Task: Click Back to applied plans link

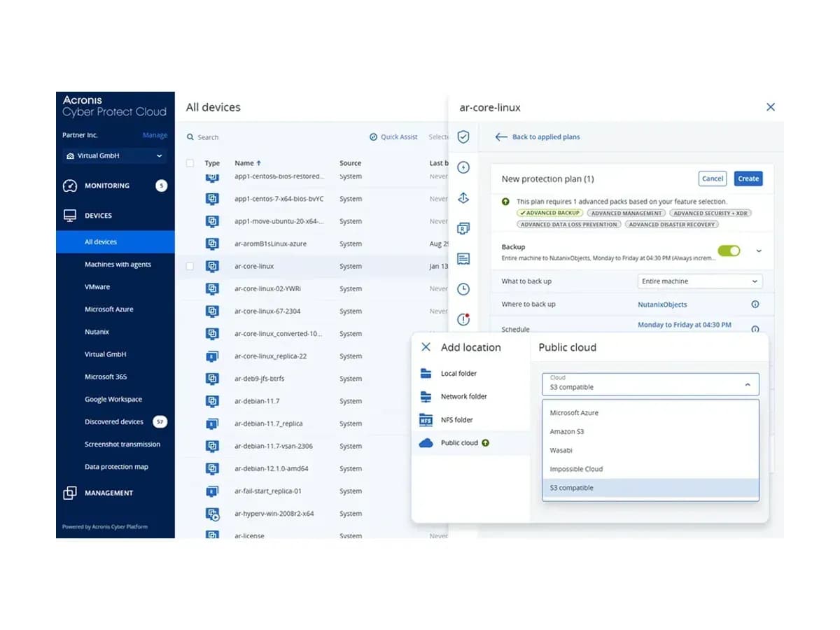Action: click(x=546, y=137)
